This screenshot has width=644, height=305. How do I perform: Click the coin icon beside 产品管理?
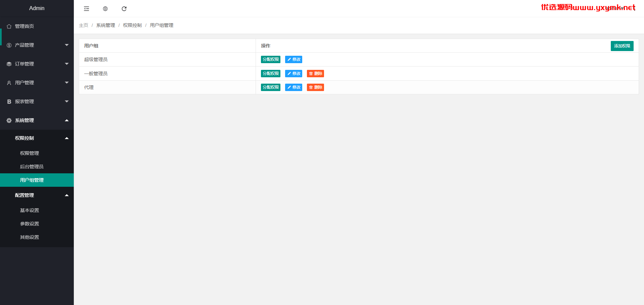(9, 45)
